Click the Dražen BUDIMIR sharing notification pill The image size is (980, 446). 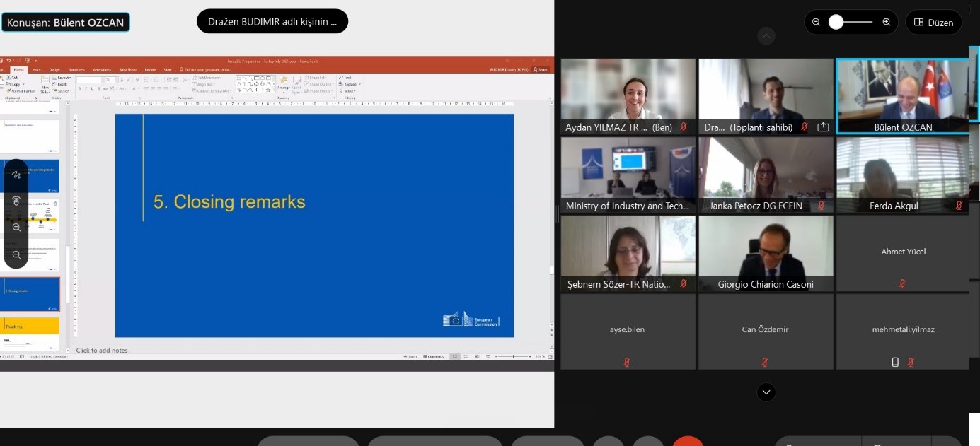pyautogui.click(x=272, y=21)
